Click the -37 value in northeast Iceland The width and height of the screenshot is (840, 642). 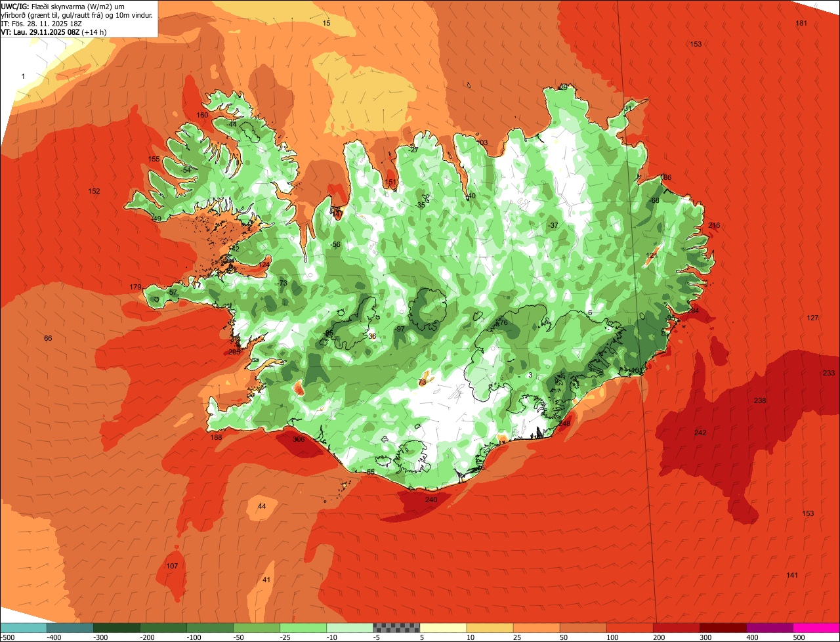pyautogui.click(x=553, y=225)
